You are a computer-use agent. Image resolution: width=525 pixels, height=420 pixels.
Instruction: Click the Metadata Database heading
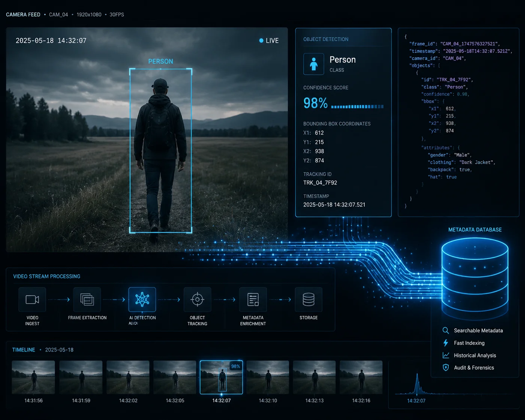pos(475,230)
